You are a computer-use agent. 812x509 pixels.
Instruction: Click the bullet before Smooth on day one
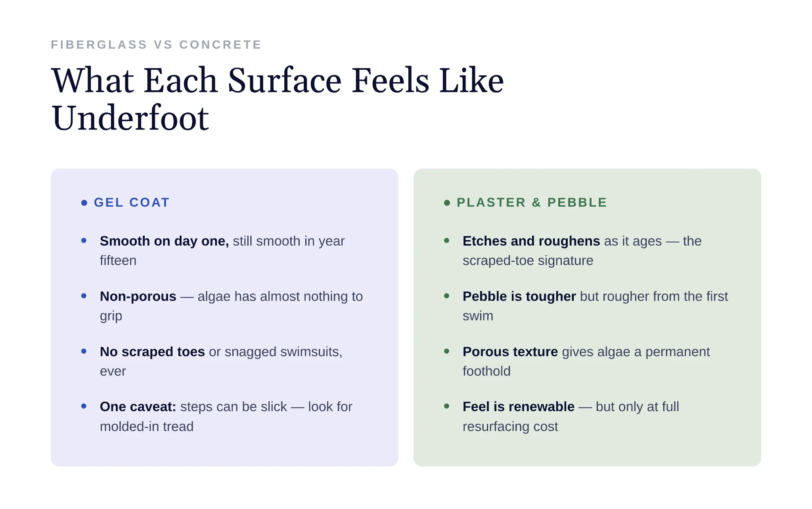pos(84,240)
